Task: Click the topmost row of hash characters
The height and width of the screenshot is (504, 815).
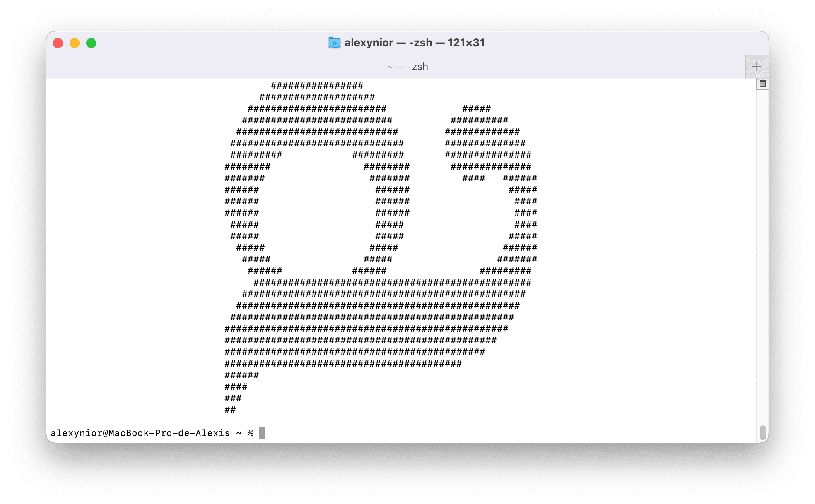Action: click(317, 86)
